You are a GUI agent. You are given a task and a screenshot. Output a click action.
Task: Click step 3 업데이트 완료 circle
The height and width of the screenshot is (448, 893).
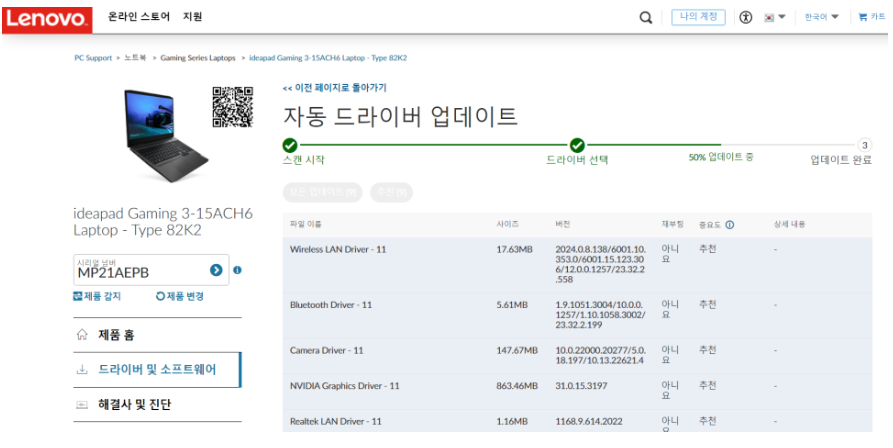pyautogui.click(x=864, y=145)
